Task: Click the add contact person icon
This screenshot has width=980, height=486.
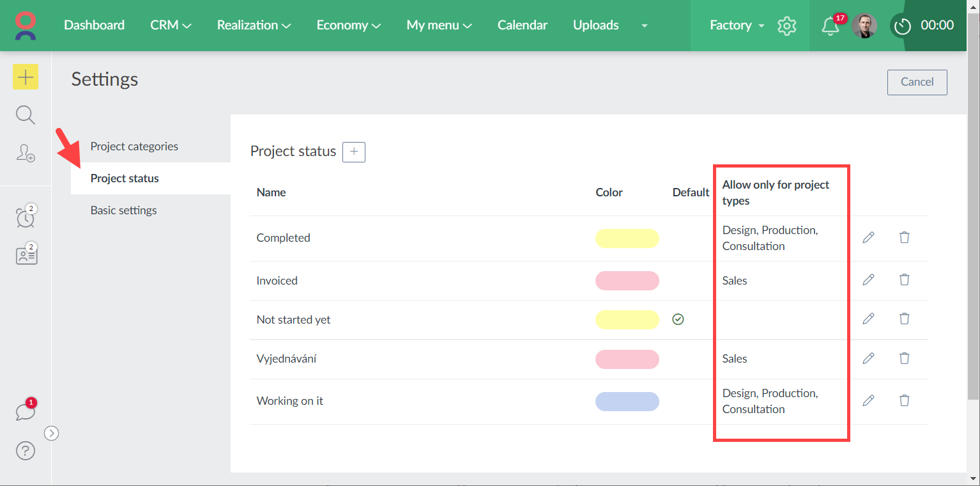Action: (26, 153)
